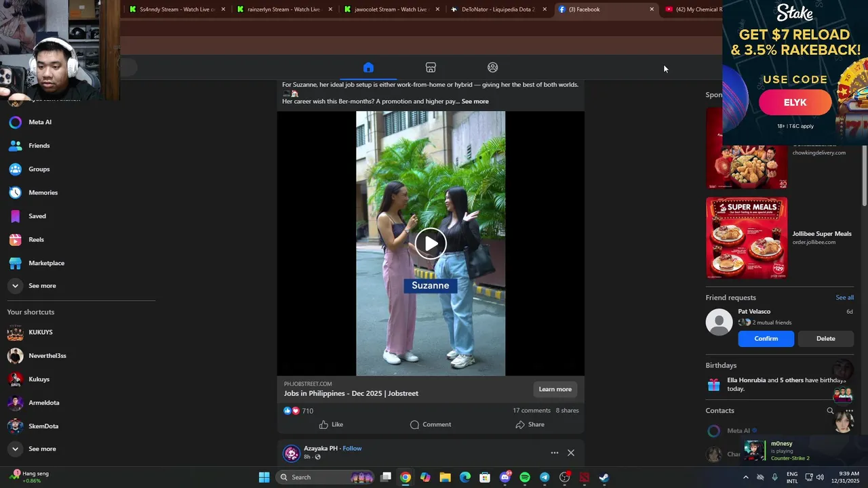Open Dota 2 from taskbar
Screen dimensions: 868x488
(x=585, y=477)
